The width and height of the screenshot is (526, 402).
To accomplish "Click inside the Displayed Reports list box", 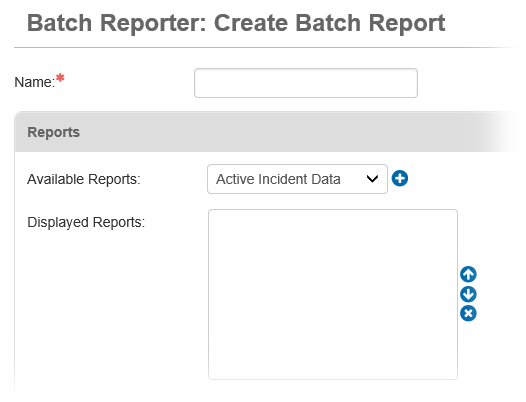I will click(333, 294).
